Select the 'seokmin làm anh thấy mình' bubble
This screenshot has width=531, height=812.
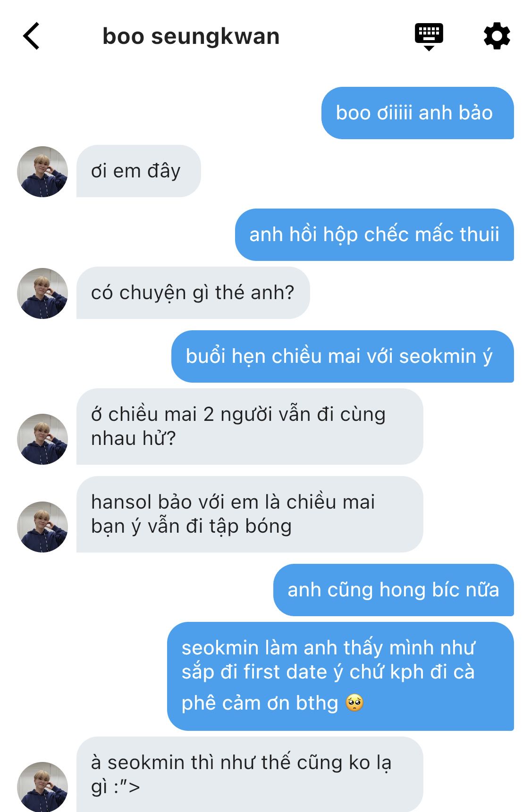(340, 676)
